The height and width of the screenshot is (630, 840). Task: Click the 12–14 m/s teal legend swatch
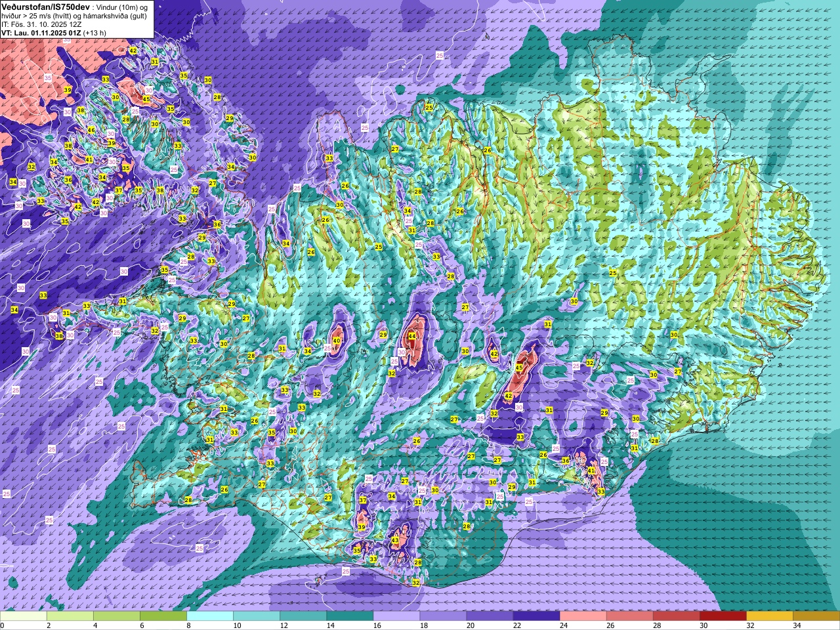303,616
